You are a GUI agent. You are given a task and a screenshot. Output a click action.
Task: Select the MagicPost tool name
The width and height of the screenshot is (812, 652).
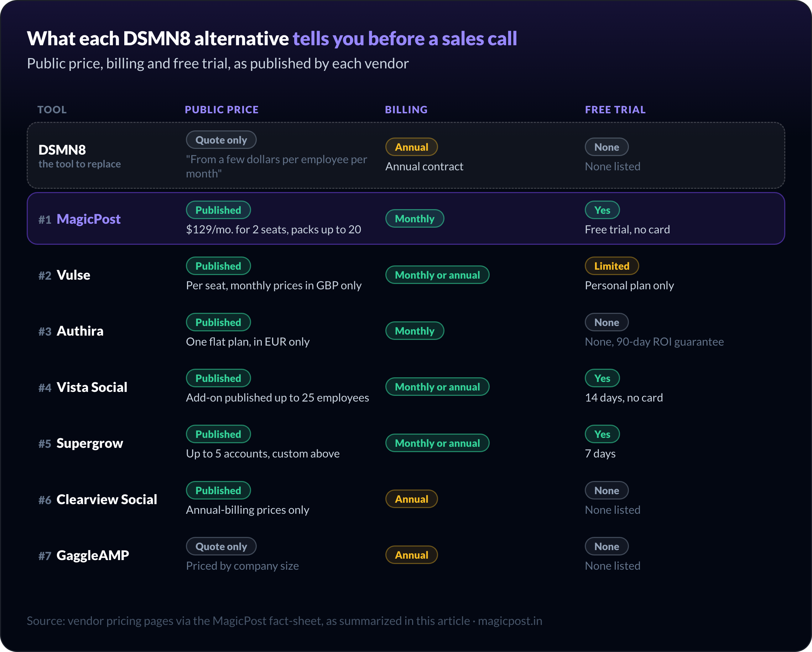point(89,219)
